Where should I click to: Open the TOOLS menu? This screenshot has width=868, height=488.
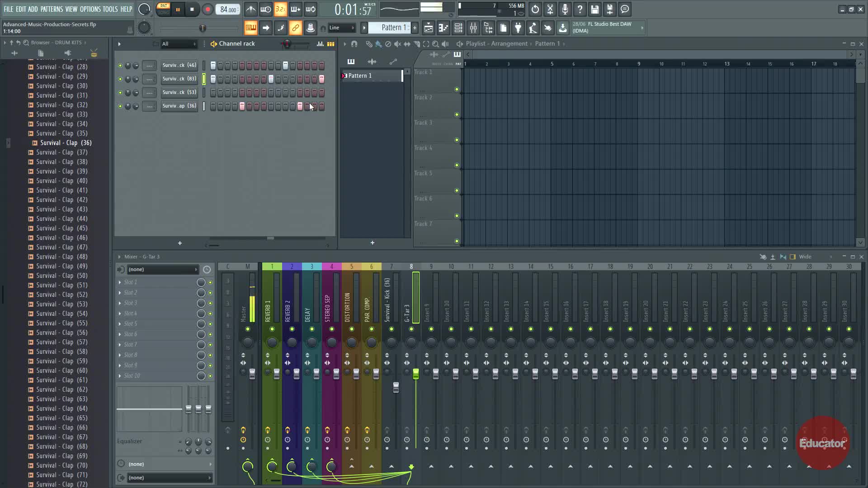pos(110,9)
